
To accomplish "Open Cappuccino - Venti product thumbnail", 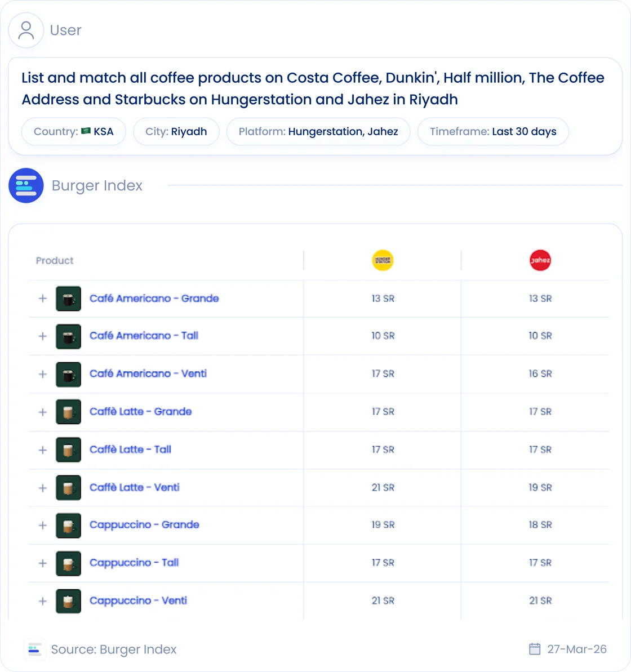I will coord(69,601).
